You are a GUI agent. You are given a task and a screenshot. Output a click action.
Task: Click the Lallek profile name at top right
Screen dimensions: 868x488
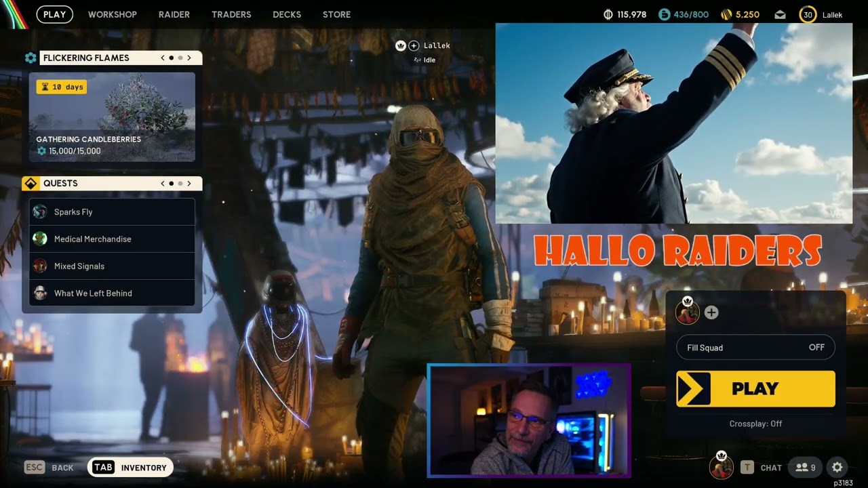point(832,14)
